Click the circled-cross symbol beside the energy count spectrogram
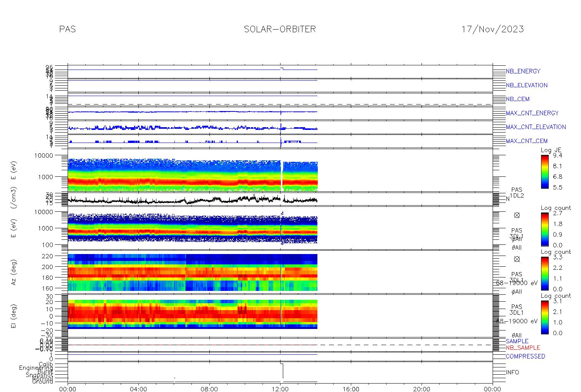The height and width of the screenshot is (392, 581). point(517,215)
